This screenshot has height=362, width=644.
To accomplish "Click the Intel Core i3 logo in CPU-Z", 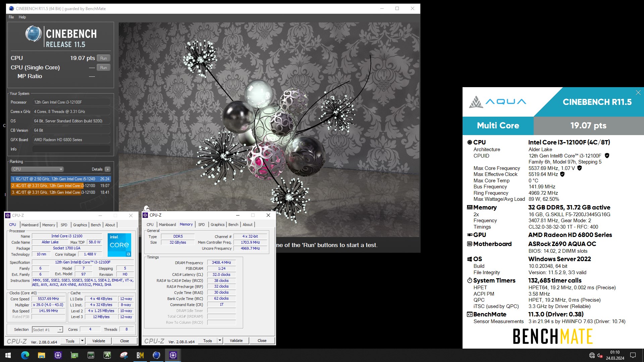I will (x=119, y=245).
